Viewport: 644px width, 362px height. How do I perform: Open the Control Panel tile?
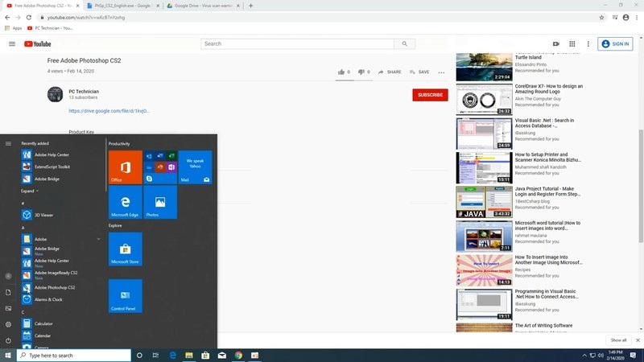click(125, 295)
